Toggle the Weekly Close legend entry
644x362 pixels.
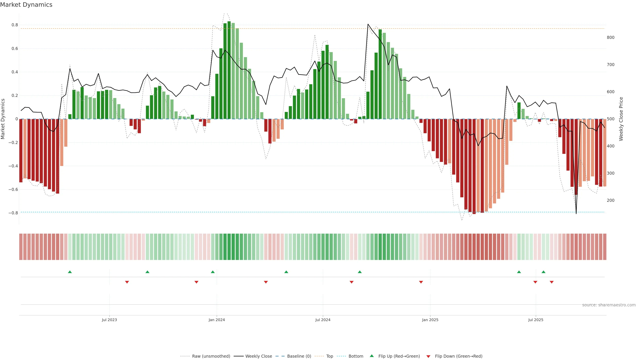pyautogui.click(x=258, y=356)
